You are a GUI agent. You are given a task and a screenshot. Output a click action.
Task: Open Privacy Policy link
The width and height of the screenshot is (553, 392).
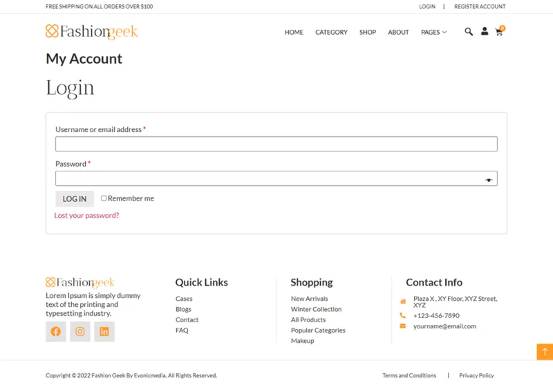(476, 375)
